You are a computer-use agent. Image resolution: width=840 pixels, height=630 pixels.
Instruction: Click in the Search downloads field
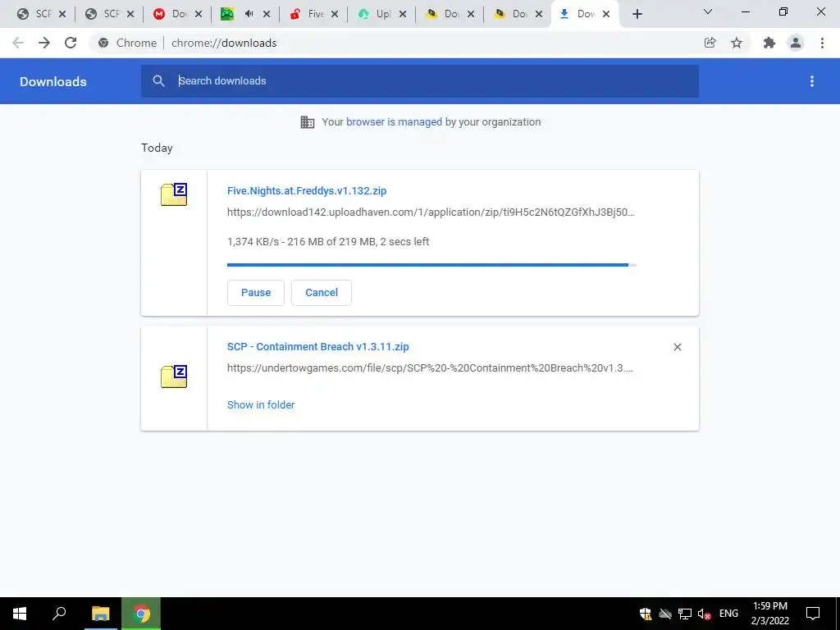420,81
